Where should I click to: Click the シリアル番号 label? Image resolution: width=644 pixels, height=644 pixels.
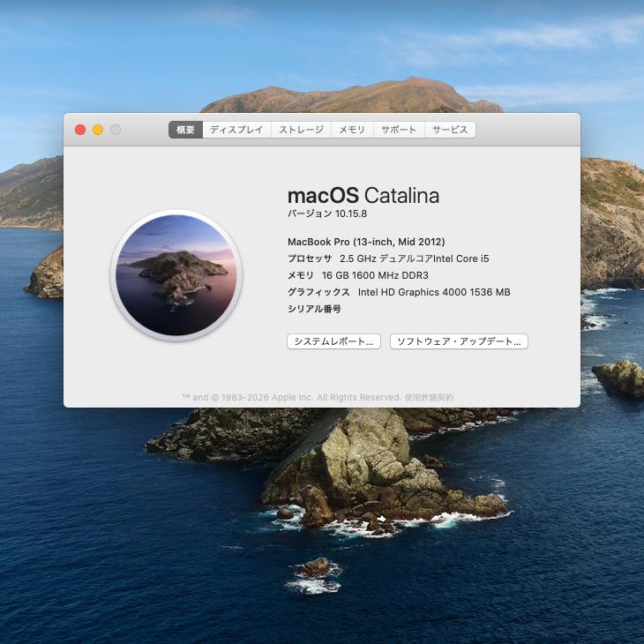click(x=314, y=309)
